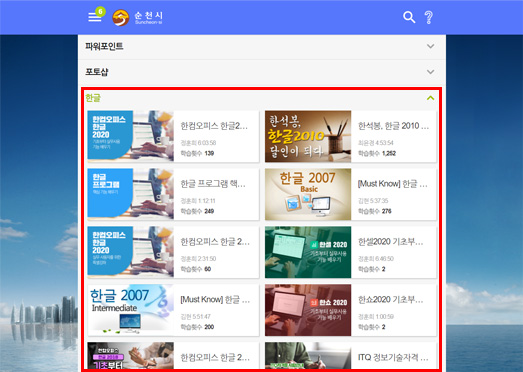Click course title ITQ 정보기술자격 ...
Viewport: 523px width, 372px height.
(393, 357)
